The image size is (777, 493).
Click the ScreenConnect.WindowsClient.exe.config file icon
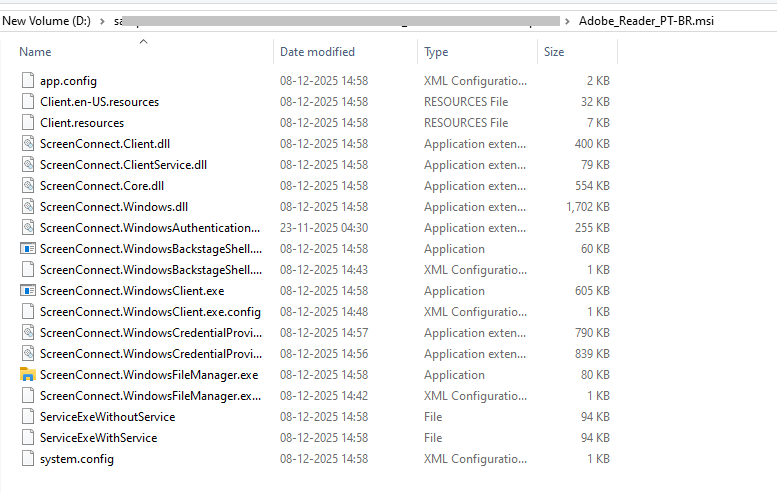(x=28, y=312)
